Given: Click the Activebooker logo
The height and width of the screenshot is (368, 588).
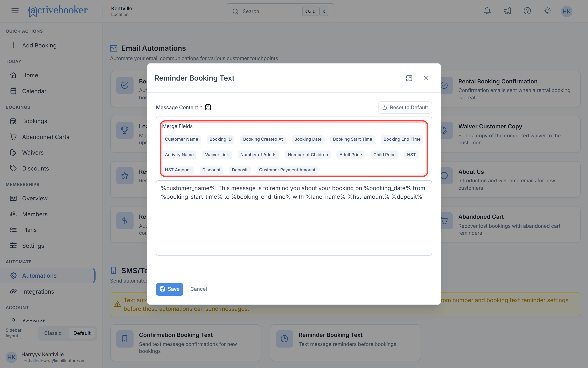Looking at the screenshot, I should coord(58,11).
